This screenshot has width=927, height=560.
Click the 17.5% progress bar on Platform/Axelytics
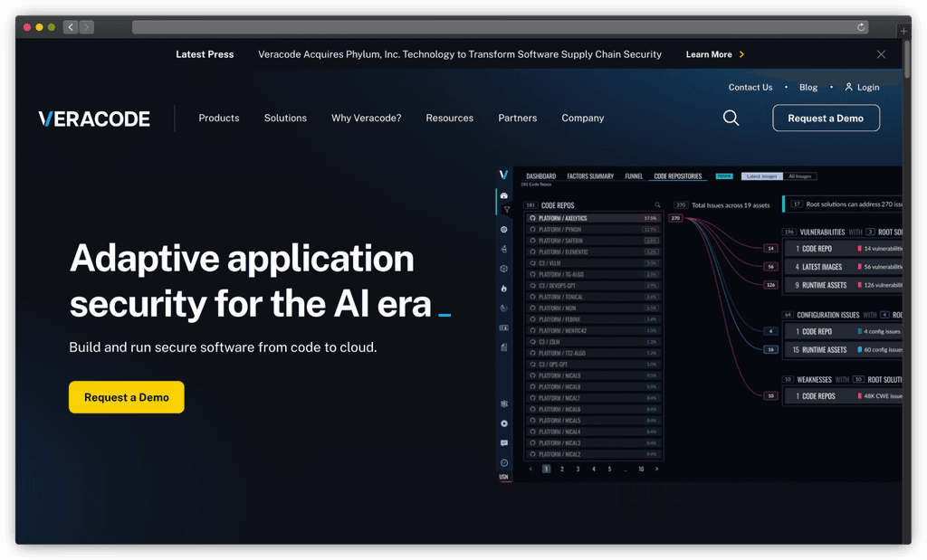pyautogui.click(x=650, y=218)
